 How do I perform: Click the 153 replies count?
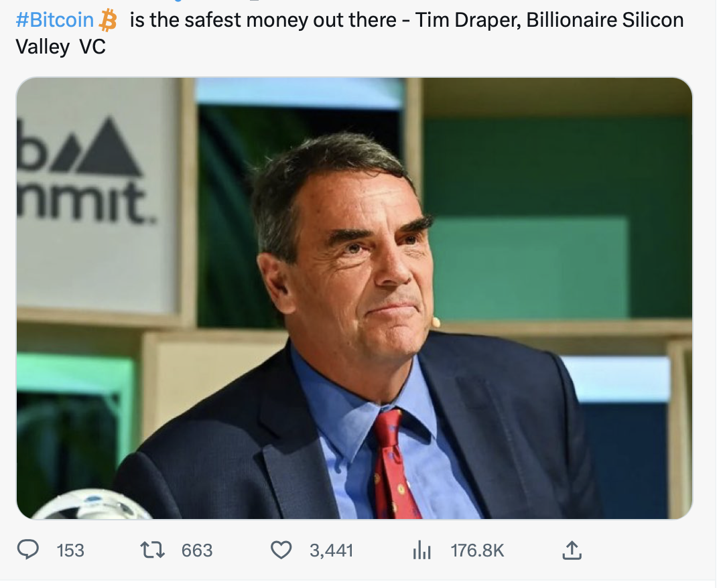70,550
